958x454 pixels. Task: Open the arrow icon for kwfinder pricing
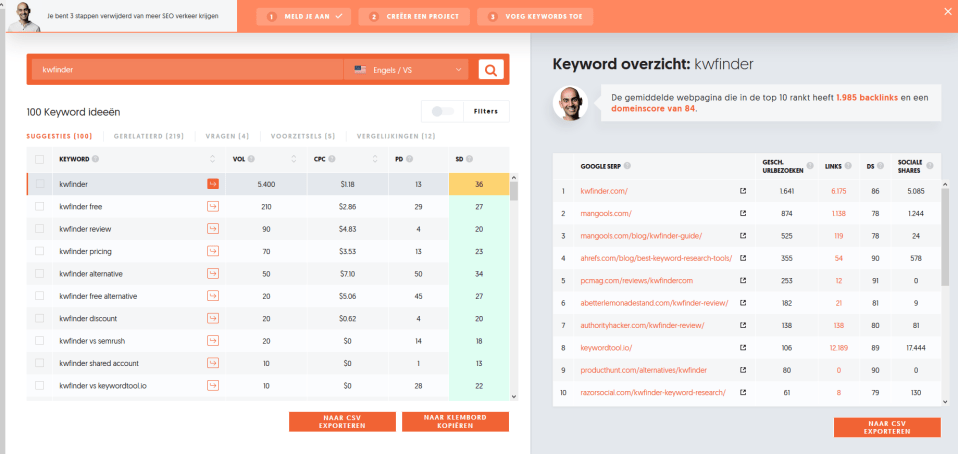point(213,251)
